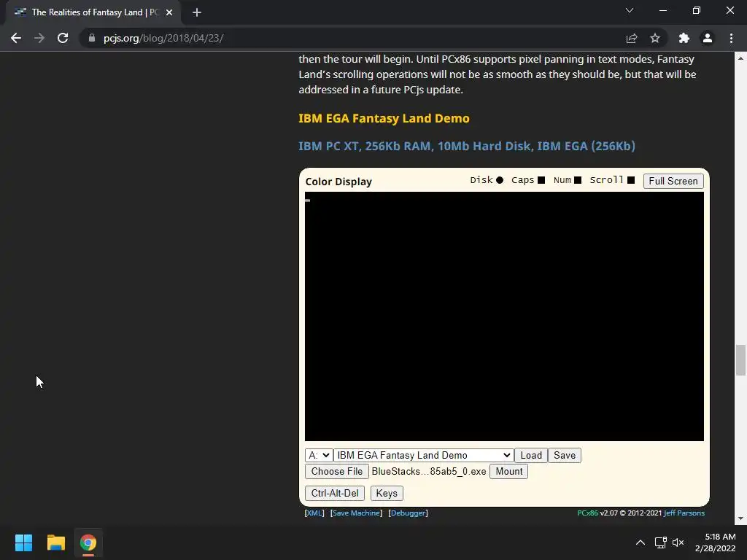
Task: Close The Realities of Fantasy Land tab
Action: click(x=169, y=12)
